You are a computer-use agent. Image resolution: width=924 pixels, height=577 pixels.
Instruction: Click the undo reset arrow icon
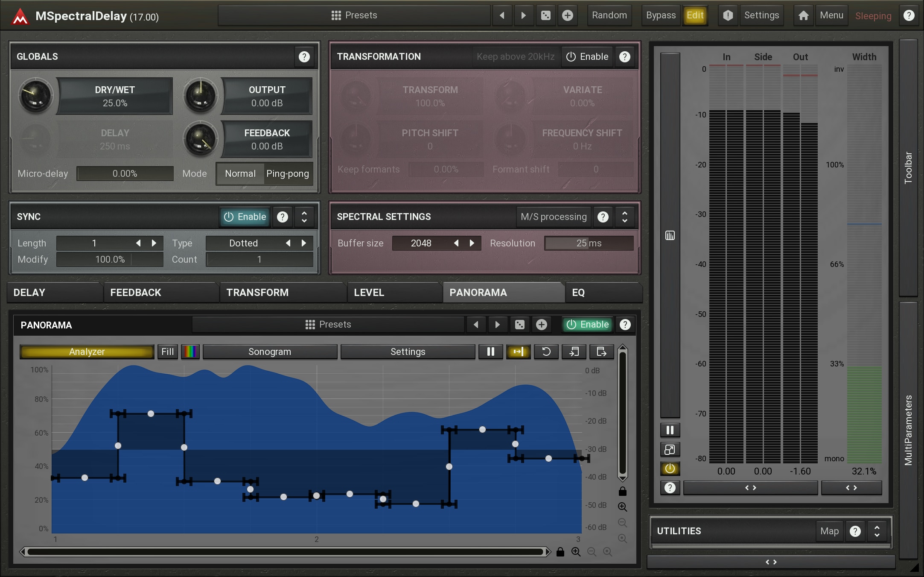tap(546, 351)
